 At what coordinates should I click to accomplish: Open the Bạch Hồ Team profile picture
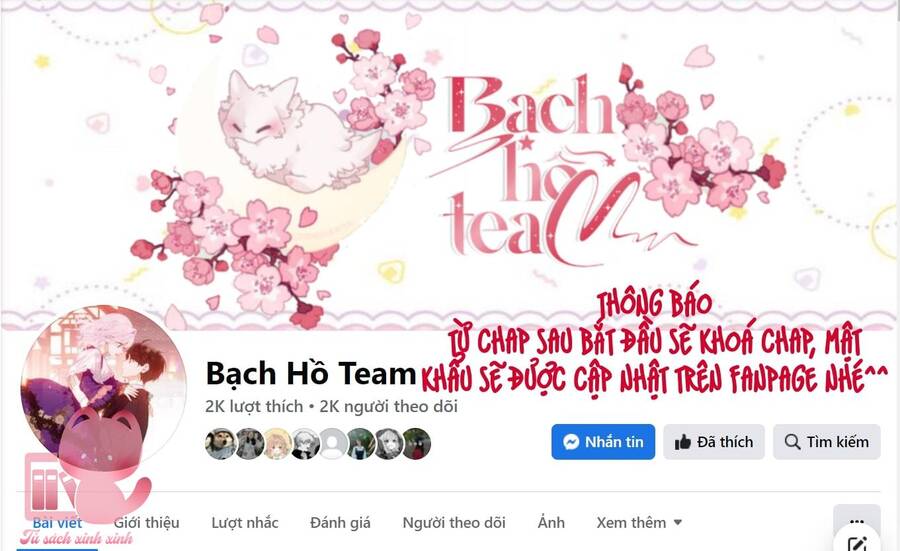click(103, 389)
